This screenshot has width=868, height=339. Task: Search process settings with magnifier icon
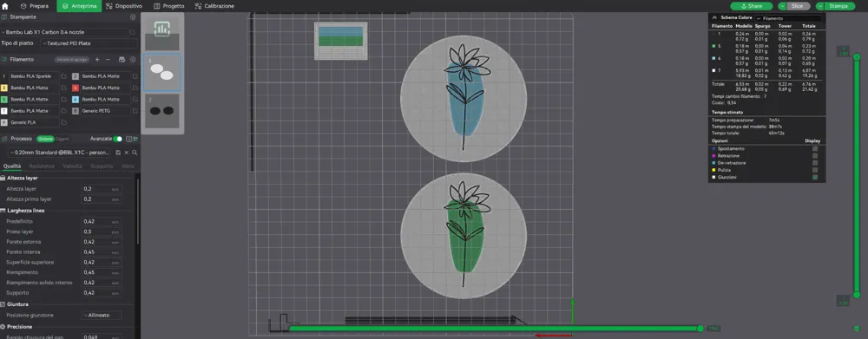135,153
